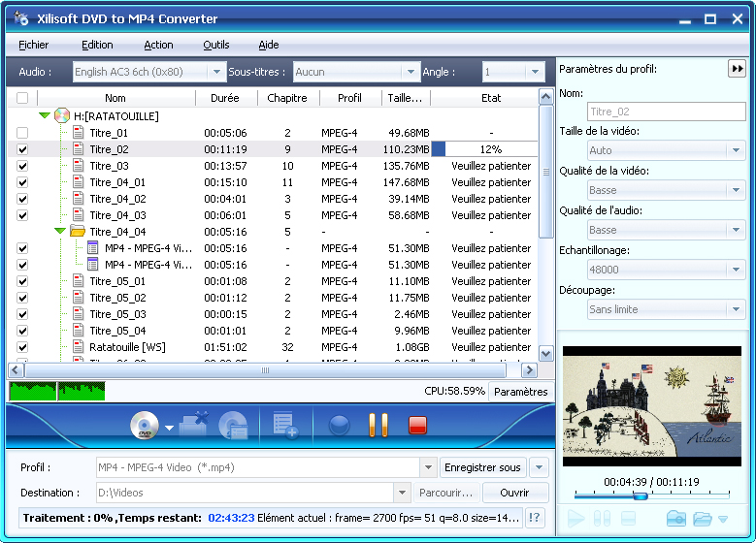The height and width of the screenshot is (543, 756).
Task: Open the Qualité de la vidéo dropdown
Action: pyautogui.click(x=736, y=190)
